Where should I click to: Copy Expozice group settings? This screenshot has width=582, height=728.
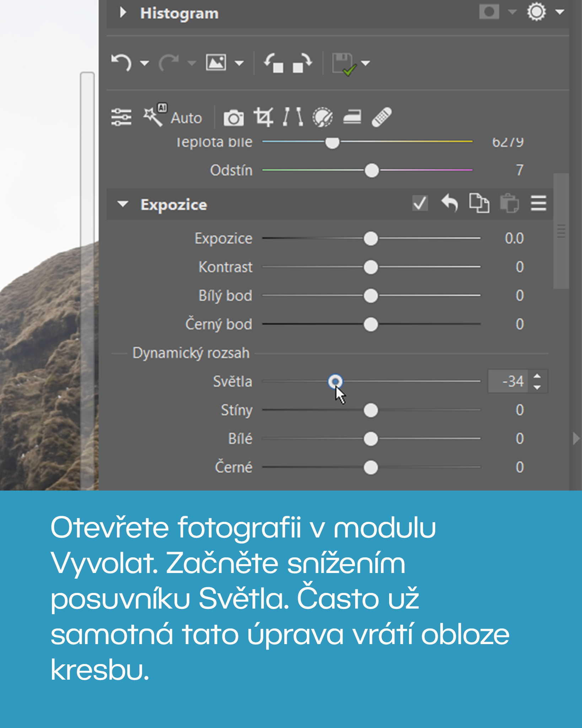(479, 203)
